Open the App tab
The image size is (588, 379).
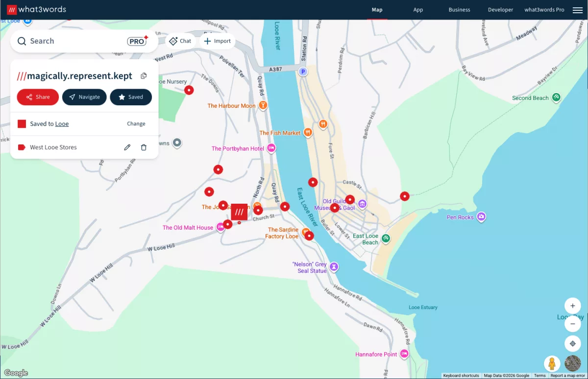(x=418, y=10)
